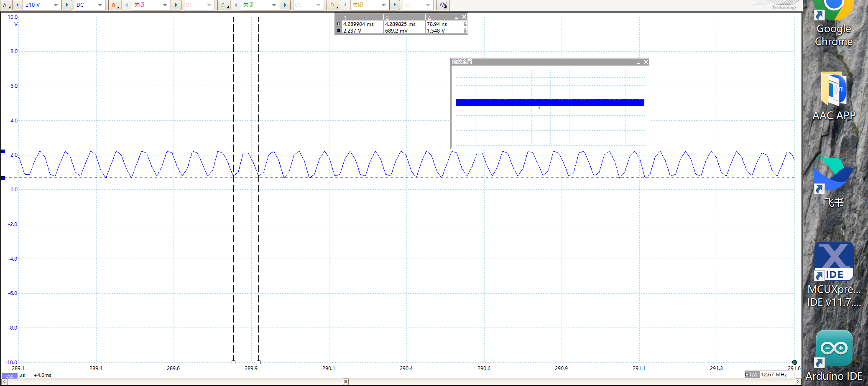
Task: Open Channel C options button
Action: [x=225, y=5]
